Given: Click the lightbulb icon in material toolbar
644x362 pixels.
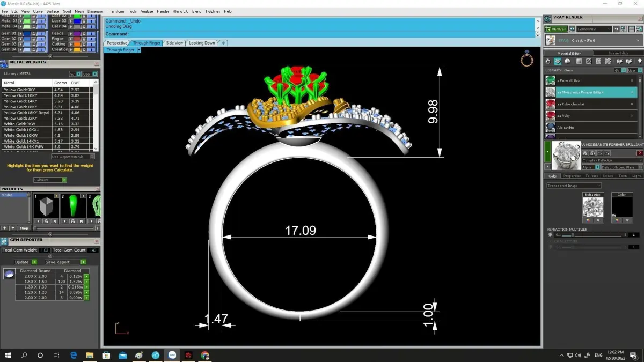Looking at the screenshot, I should [x=639, y=62].
